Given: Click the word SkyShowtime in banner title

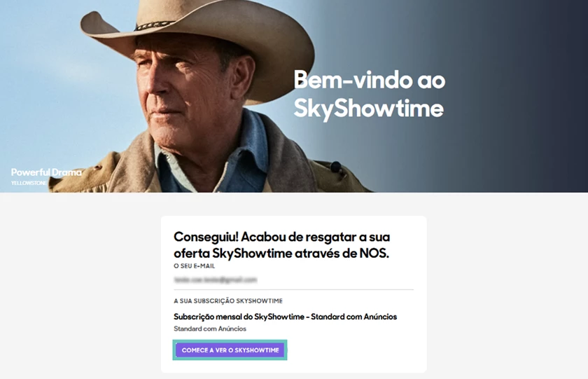Looking at the screenshot, I should [x=369, y=109].
